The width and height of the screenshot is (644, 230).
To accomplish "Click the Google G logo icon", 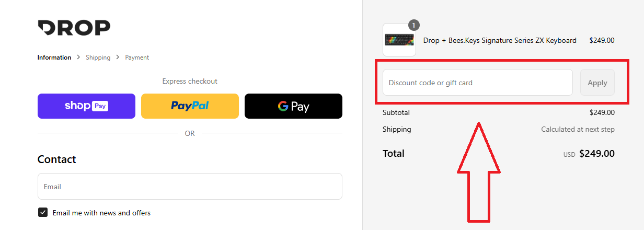I will click(283, 106).
